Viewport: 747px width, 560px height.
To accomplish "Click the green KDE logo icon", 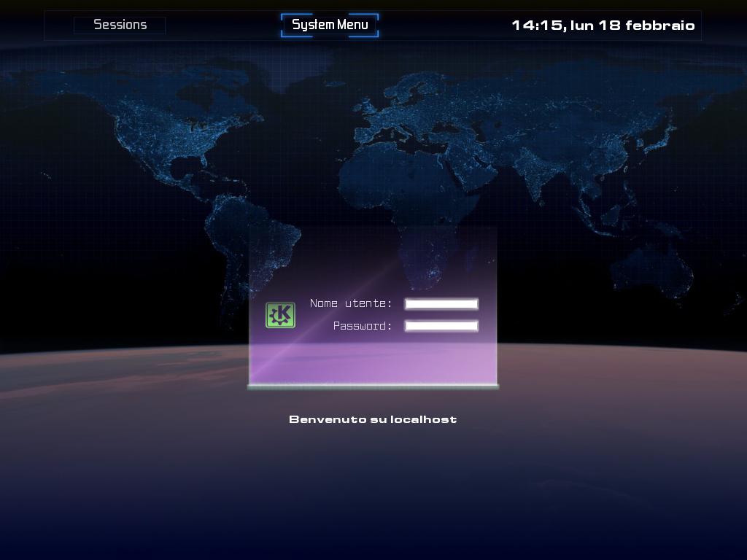I will 280,315.
